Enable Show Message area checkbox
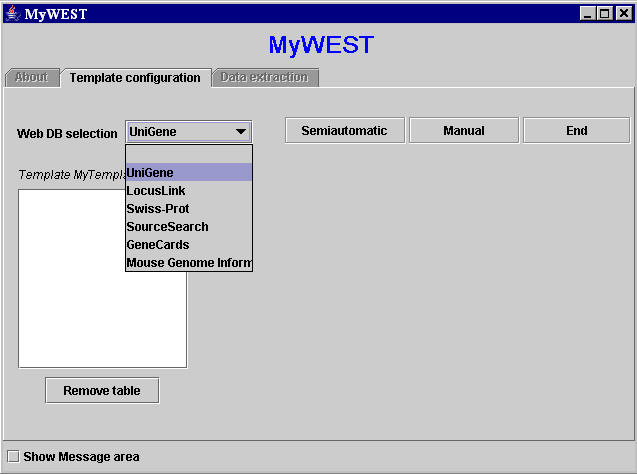This screenshot has height=474, width=637. tap(13, 456)
